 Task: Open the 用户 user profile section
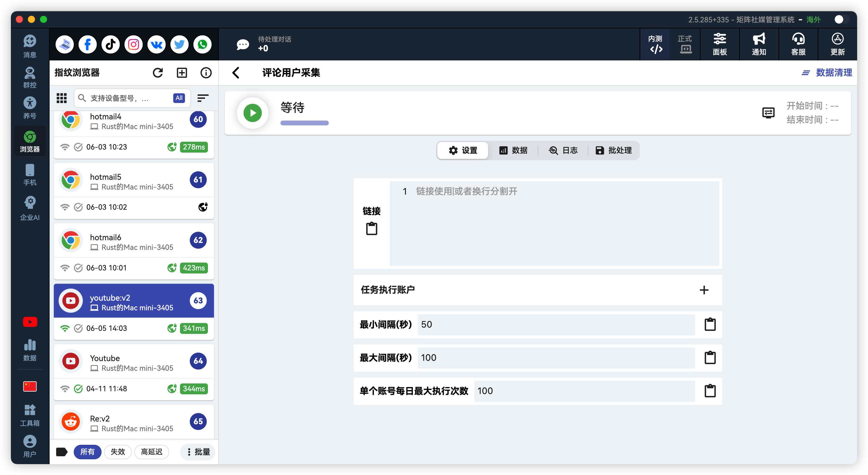(x=30, y=446)
